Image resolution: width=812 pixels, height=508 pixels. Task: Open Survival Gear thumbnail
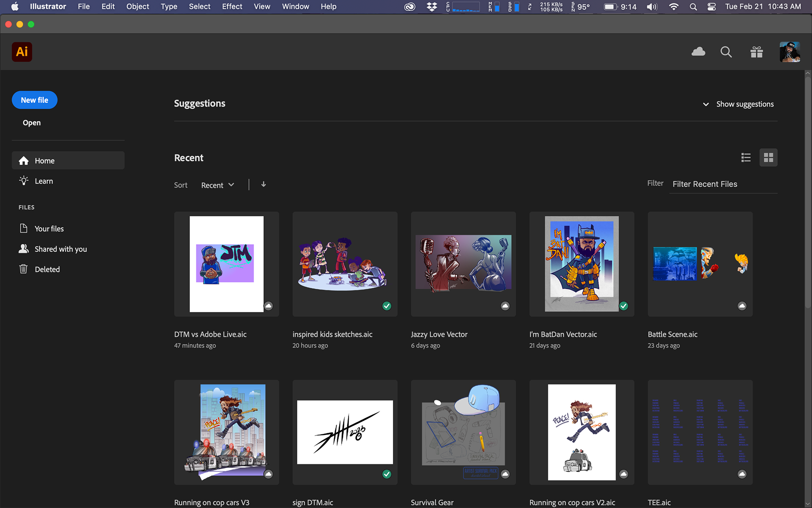click(464, 432)
